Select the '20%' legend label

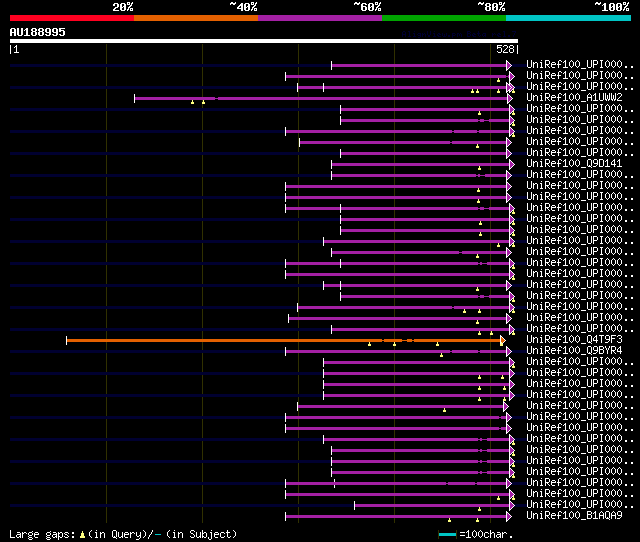pyautogui.click(x=123, y=7)
